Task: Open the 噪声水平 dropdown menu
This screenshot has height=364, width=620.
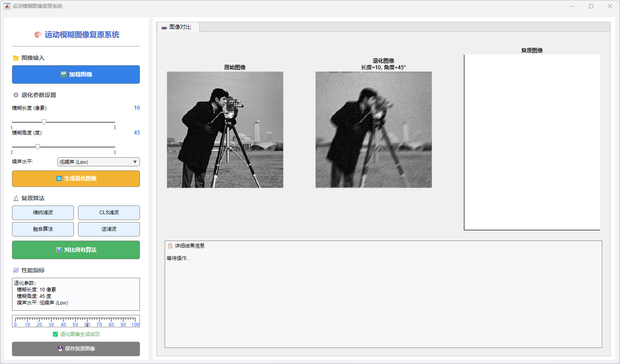Action: (98, 162)
